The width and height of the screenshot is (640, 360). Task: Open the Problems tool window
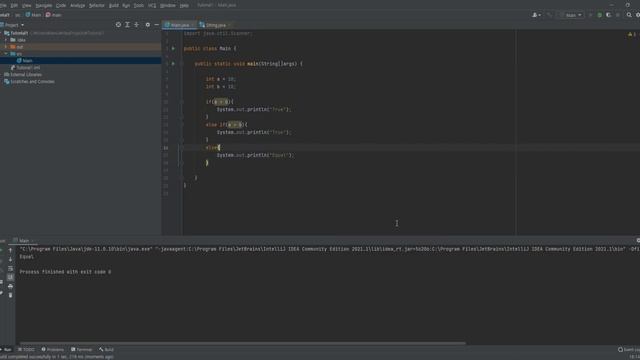coord(53,349)
